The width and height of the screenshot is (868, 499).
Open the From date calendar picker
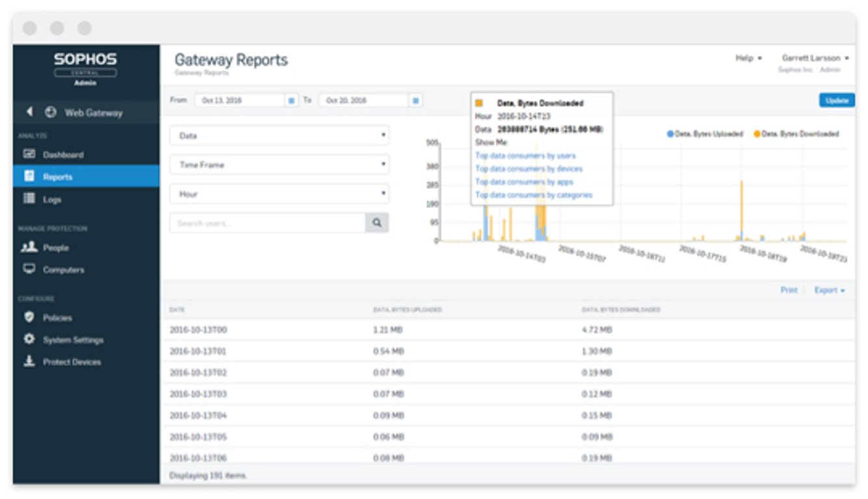point(291,101)
